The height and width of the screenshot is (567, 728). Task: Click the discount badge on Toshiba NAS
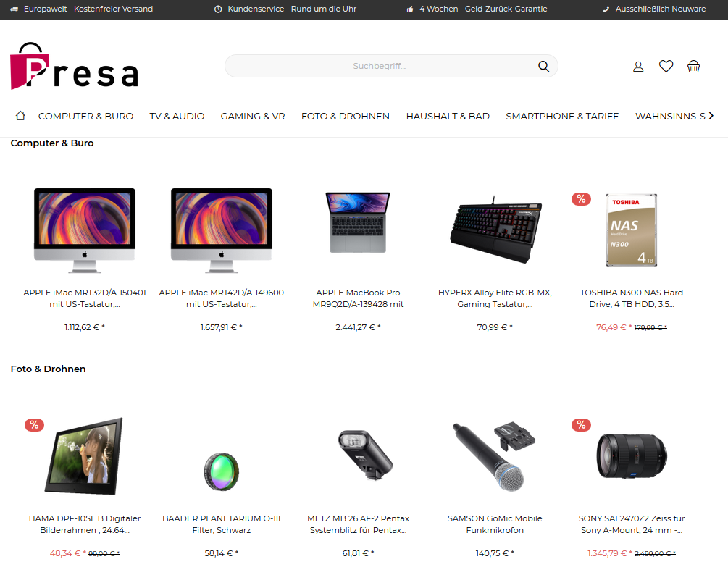coord(581,199)
